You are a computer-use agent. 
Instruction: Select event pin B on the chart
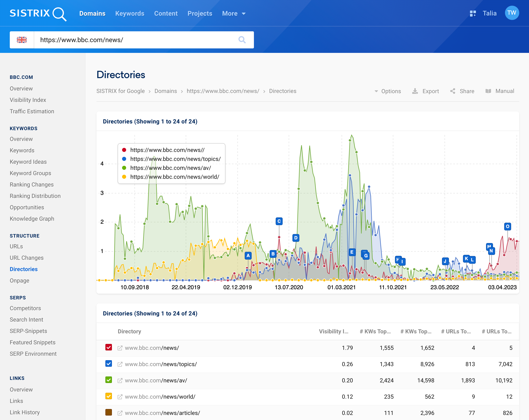coord(273,254)
